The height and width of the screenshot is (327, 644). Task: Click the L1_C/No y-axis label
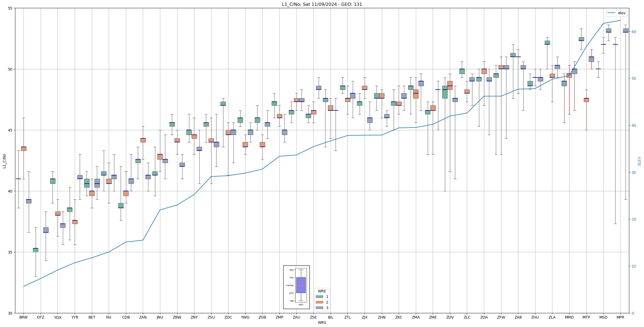click(4, 161)
